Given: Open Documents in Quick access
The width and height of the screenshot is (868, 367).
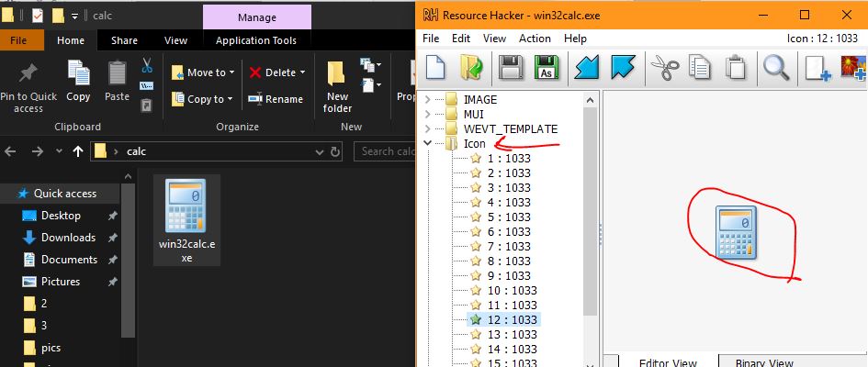Looking at the screenshot, I should point(69,260).
